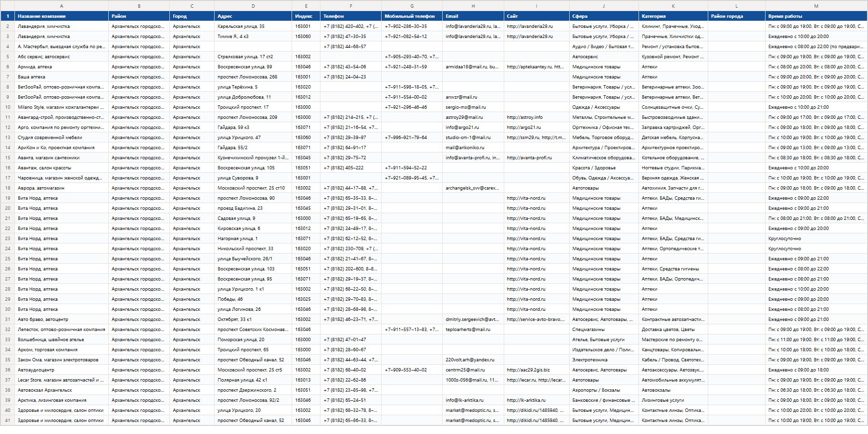Click the phone cell "+7 (8182) 405–222"
868x434 pixels.
[x=351, y=168]
